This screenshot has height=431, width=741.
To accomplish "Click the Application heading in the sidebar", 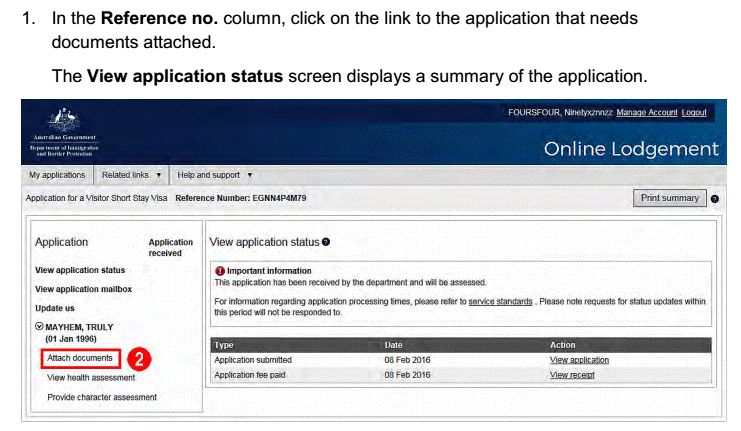I will pyautogui.click(x=61, y=242).
